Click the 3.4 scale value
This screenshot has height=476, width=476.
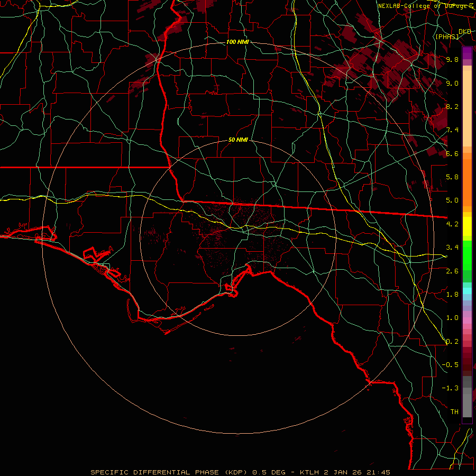click(452, 248)
